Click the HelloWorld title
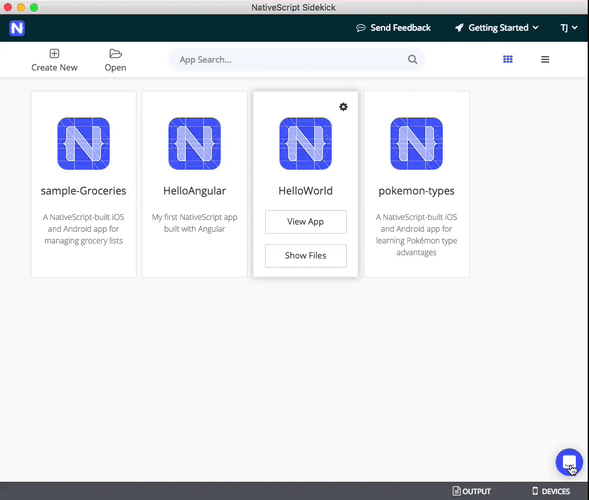Viewport: 589px width, 500px height. click(305, 191)
